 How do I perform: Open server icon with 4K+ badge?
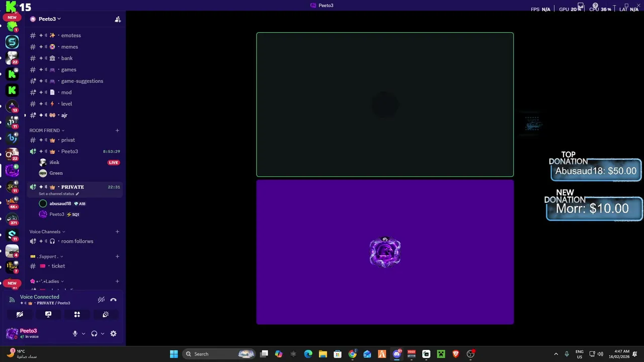[12, 203]
